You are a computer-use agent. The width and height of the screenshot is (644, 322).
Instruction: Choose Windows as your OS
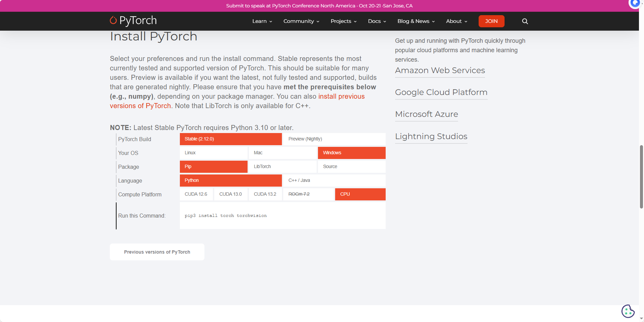352,153
